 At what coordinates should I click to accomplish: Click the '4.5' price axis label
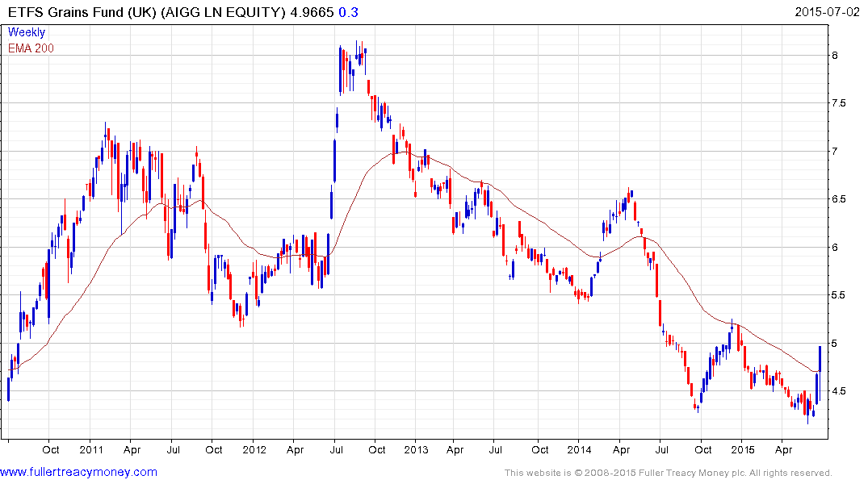click(x=838, y=391)
